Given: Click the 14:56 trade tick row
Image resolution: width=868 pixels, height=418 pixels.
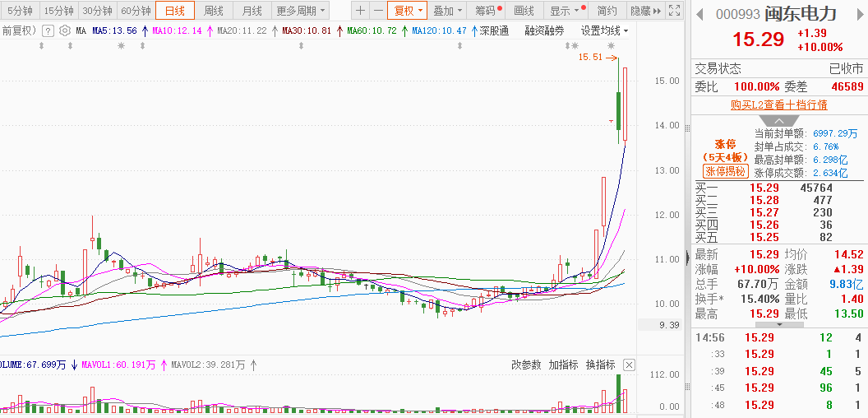Looking at the screenshot, I should (779, 337).
